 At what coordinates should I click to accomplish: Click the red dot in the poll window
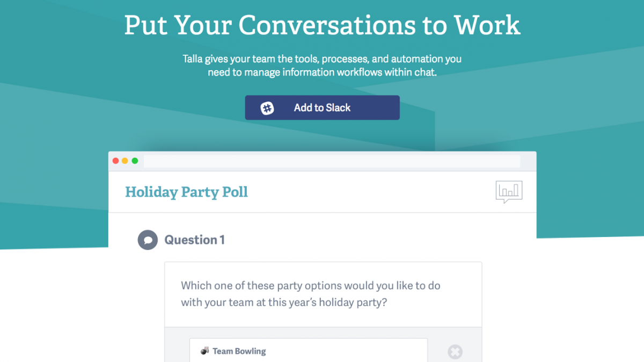115,161
